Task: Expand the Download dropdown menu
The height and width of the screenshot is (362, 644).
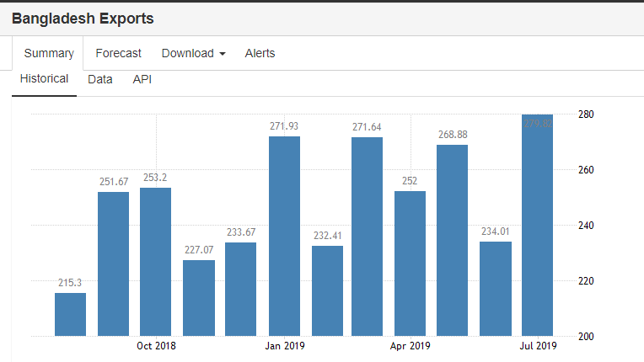Action: pos(193,53)
